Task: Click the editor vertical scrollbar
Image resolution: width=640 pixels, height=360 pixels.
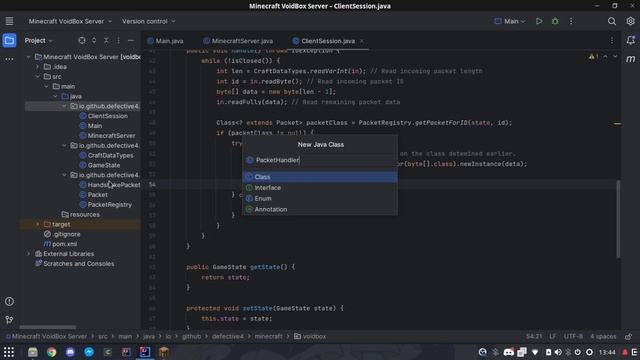Action: (618, 218)
